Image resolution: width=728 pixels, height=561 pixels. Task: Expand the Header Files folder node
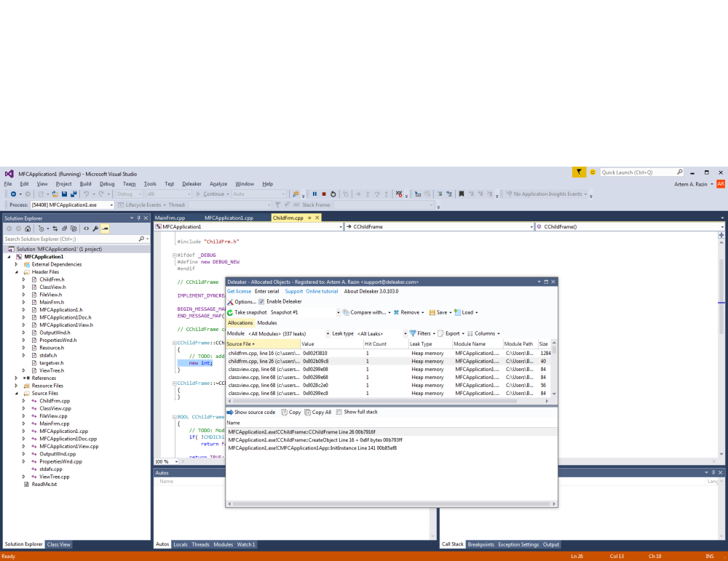pyautogui.click(x=16, y=272)
